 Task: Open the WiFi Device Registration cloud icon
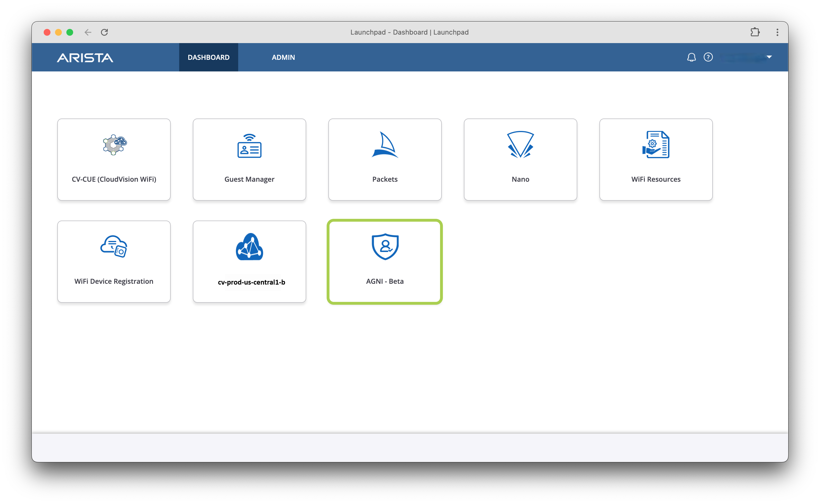(114, 247)
